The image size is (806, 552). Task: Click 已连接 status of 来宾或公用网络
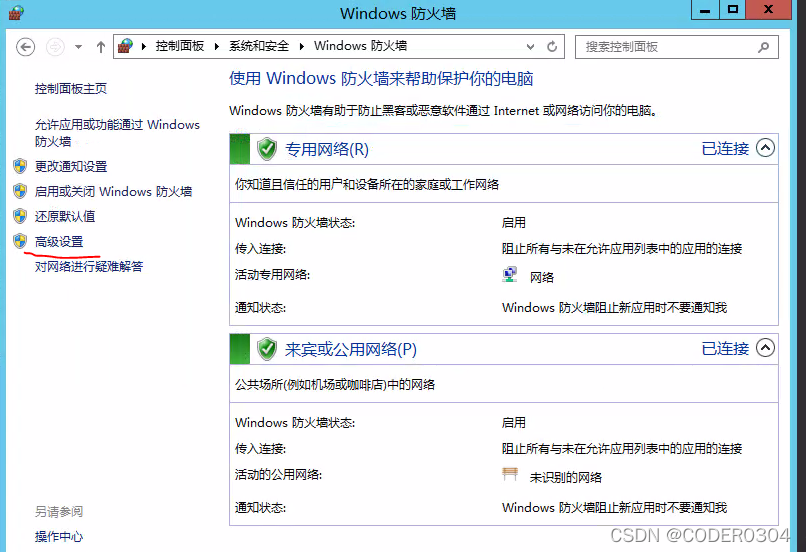[725, 348]
